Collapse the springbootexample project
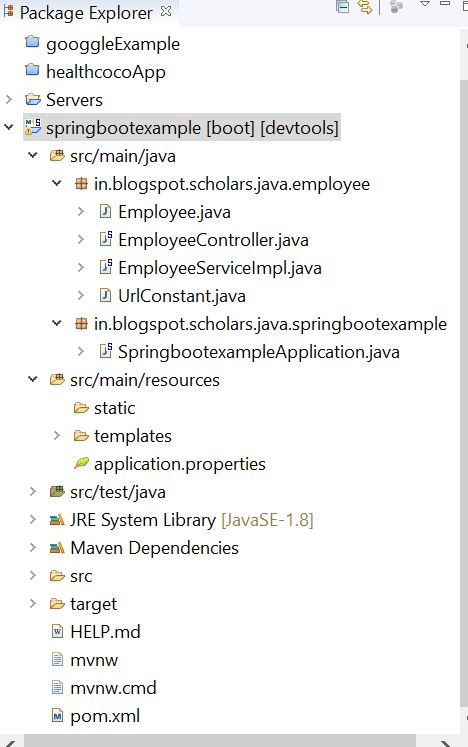The image size is (468, 747). coord(9,127)
